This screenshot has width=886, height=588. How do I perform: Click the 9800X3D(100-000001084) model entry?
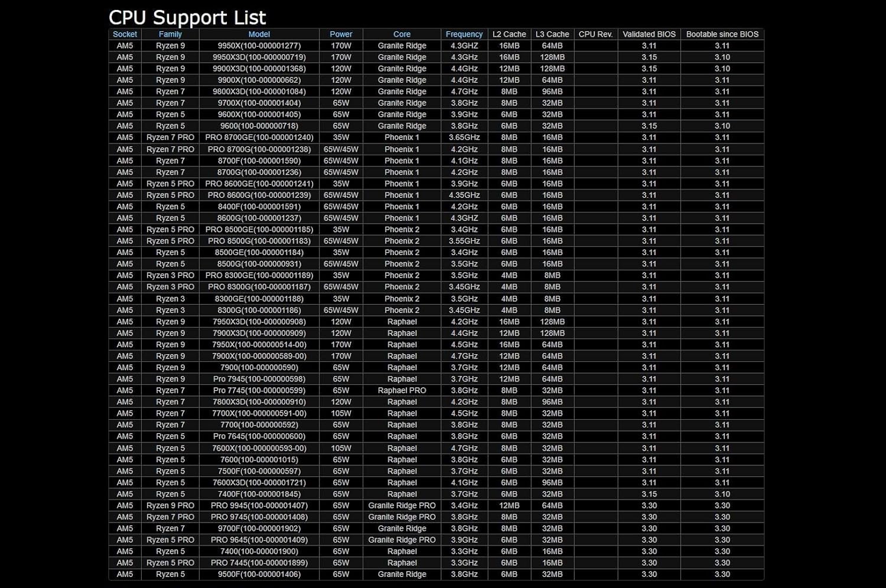[x=259, y=92]
